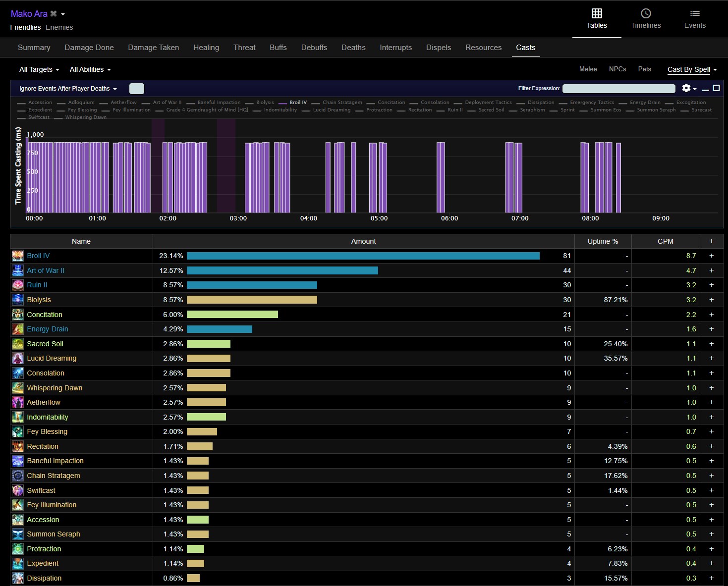Click the Accession spell icon

tap(18, 520)
